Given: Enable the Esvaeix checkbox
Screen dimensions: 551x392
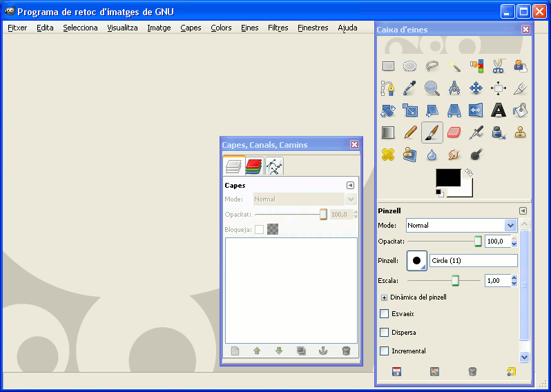Looking at the screenshot, I should [x=384, y=314].
